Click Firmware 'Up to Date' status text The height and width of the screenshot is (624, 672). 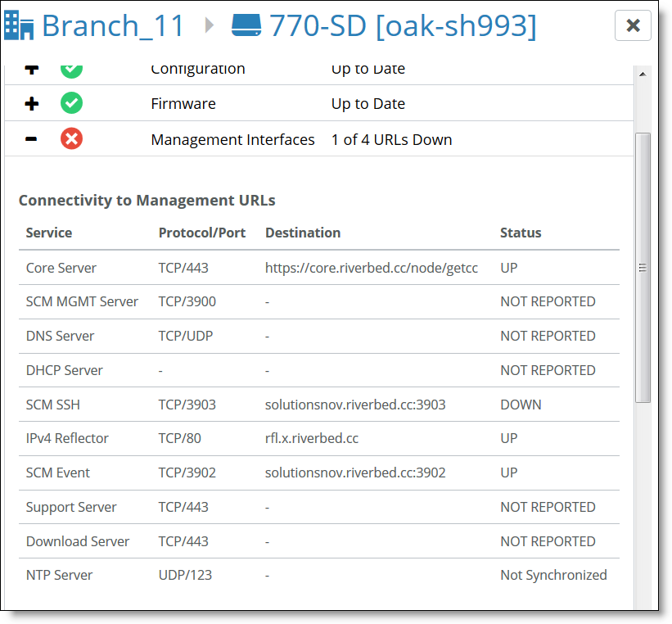click(x=368, y=104)
